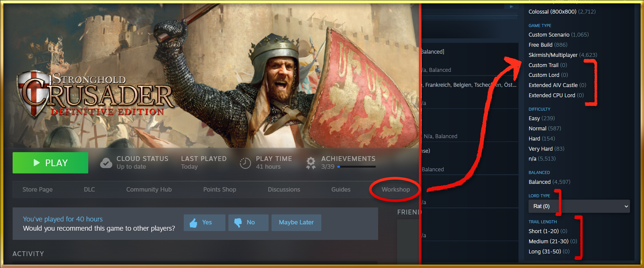The width and height of the screenshot is (644, 268).
Task: Click the TRAIL LENGTH filter heading
Action: pos(543,222)
